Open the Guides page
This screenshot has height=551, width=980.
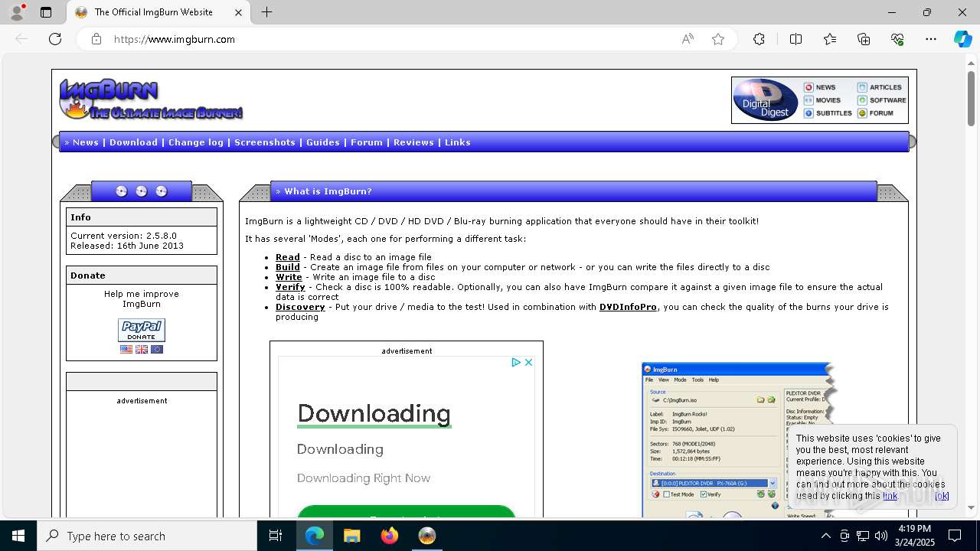323,142
